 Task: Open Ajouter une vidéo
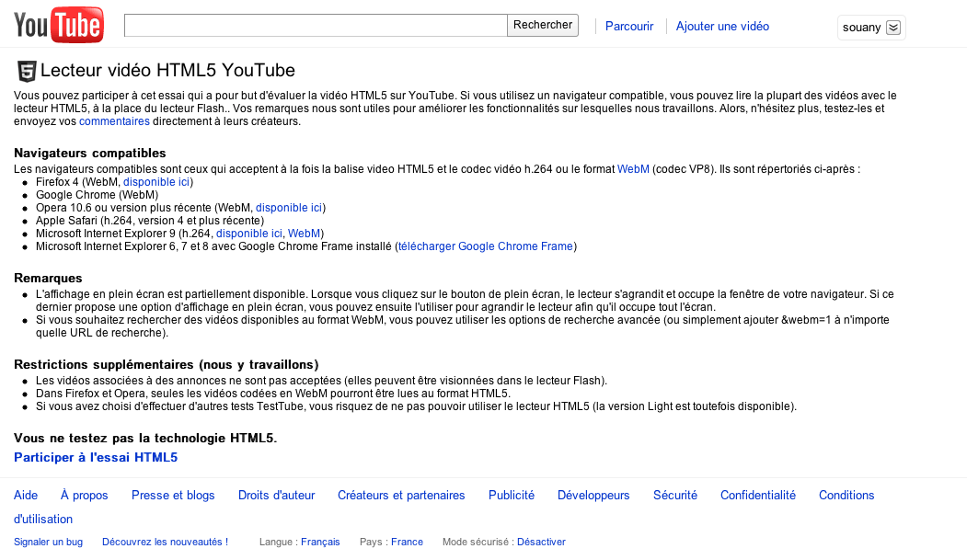[722, 27]
